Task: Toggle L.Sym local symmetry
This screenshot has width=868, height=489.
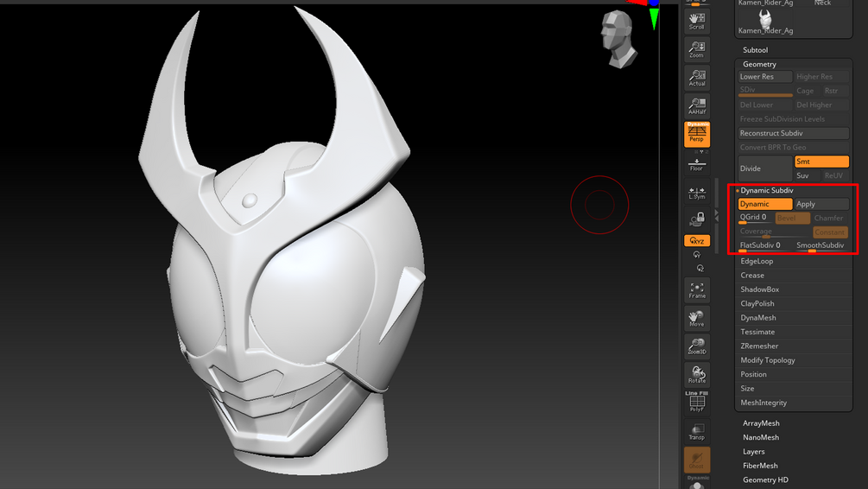Action: pyautogui.click(x=696, y=194)
